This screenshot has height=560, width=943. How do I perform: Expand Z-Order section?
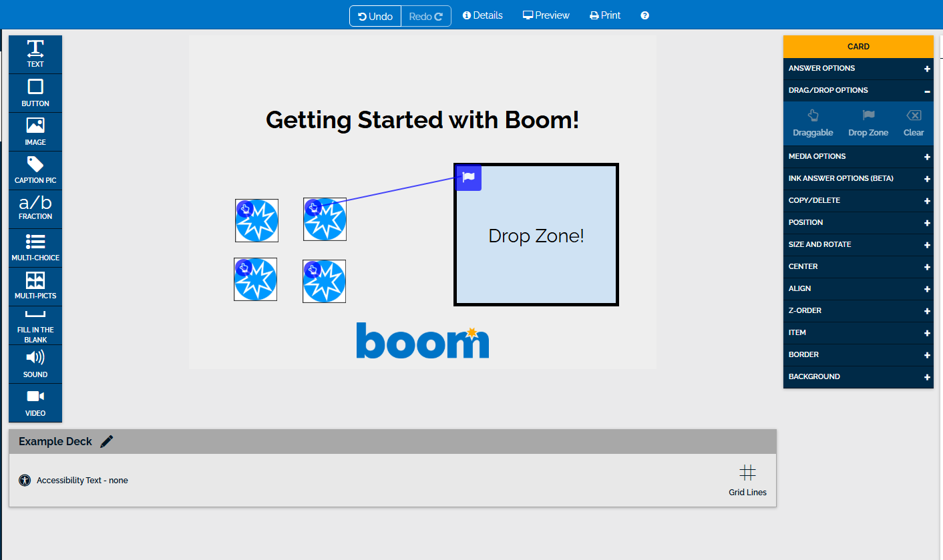point(858,310)
